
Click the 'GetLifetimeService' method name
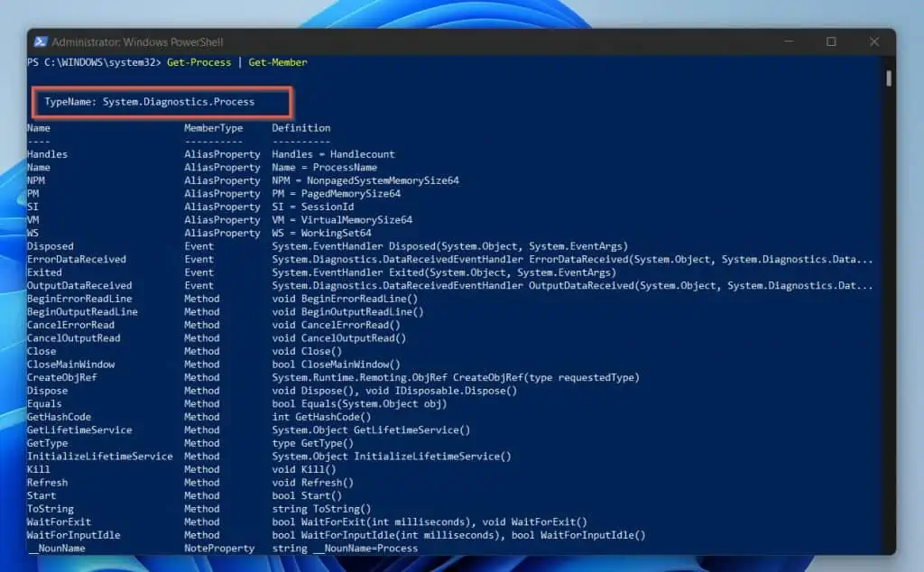pos(79,430)
